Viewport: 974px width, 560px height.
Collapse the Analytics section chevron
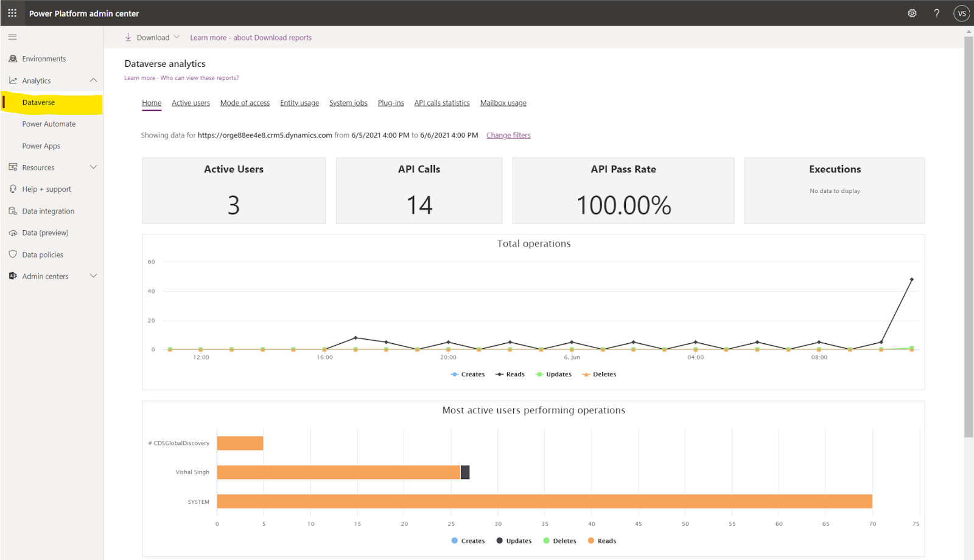(93, 80)
